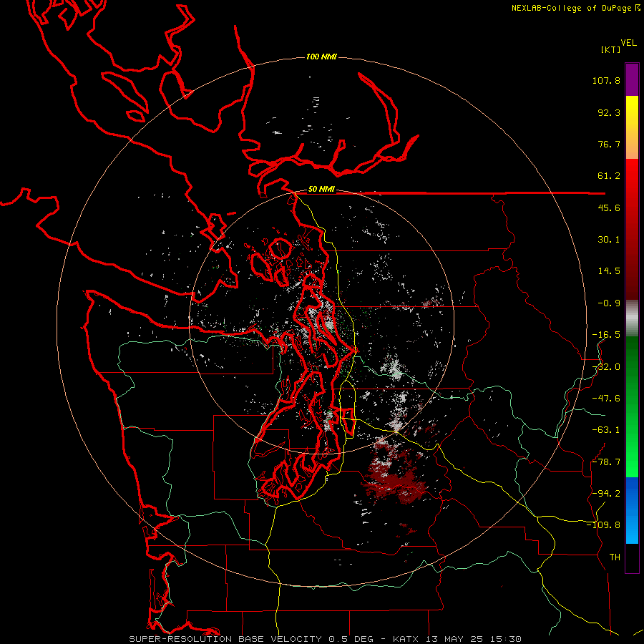Click the -78.7 legend value
The image size is (644, 644).
[606, 462]
